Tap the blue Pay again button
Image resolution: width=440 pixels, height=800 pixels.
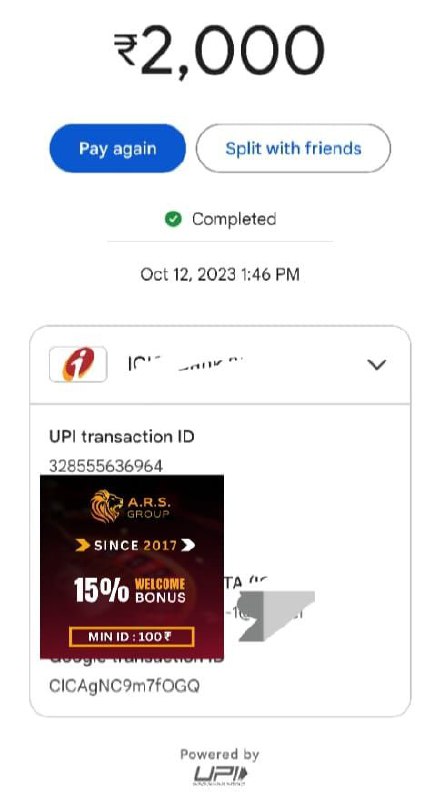coord(117,148)
